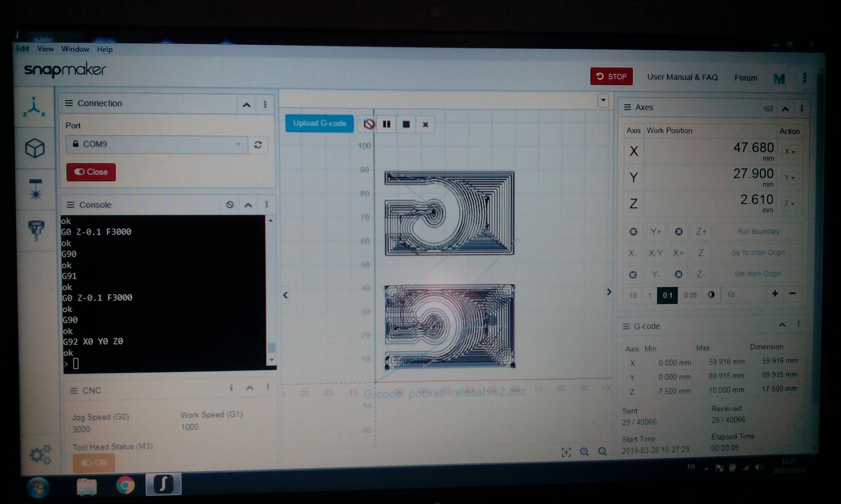Collapse the Connection panel
The height and width of the screenshot is (504, 841).
coord(246,105)
